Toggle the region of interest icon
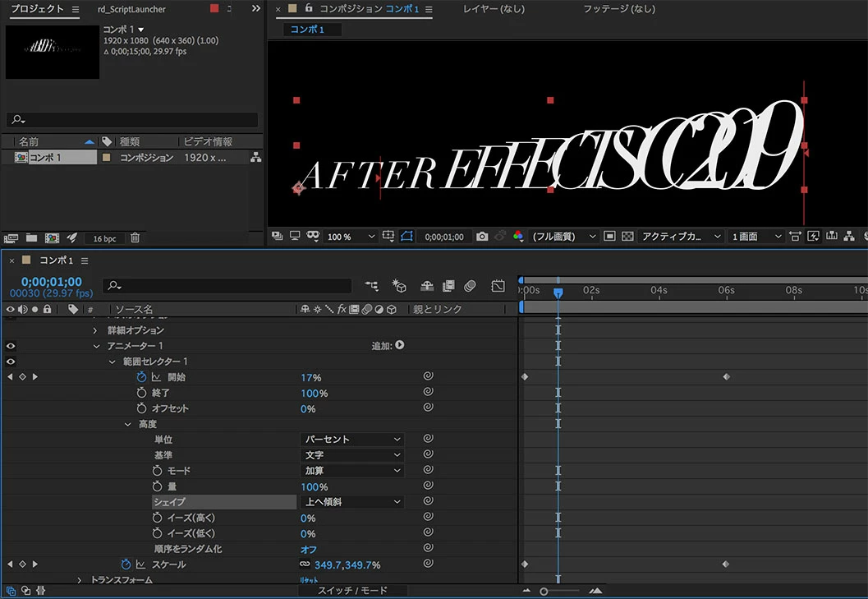The image size is (868, 599). coord(609,237)
